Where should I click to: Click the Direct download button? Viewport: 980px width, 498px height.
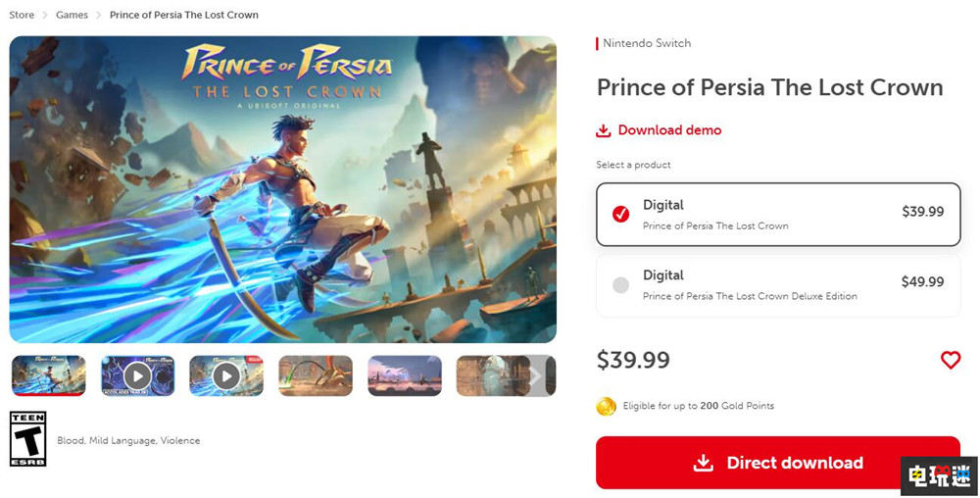(x=777, y=463)
